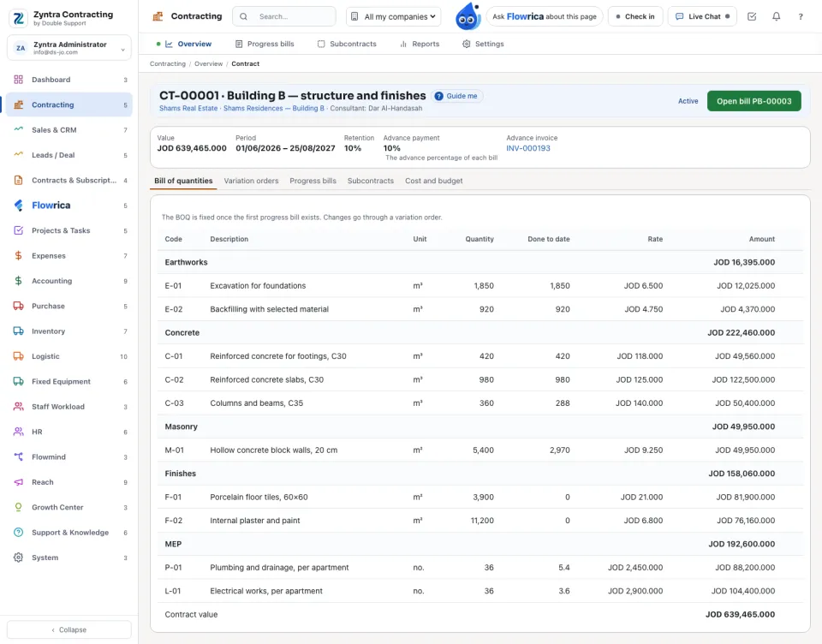Open the help question mark icon
Viewport: 822px width, 644px height.
click(x=801, y=16)
